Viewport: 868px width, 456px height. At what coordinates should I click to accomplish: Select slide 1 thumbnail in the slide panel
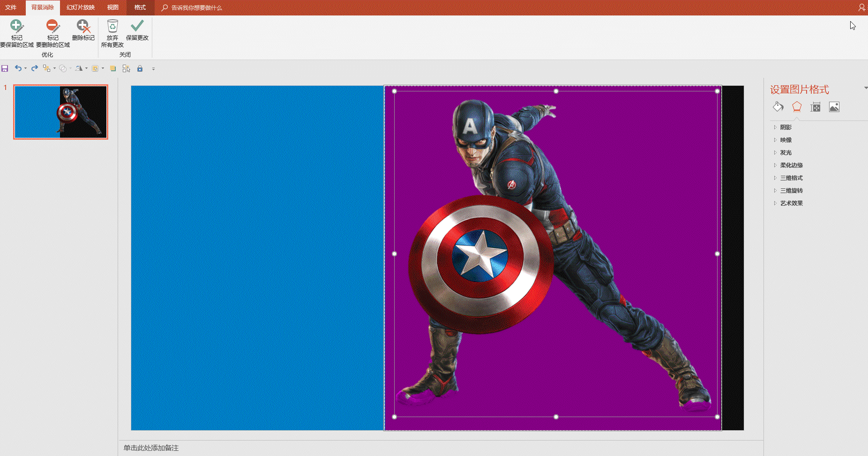[60, 112]
